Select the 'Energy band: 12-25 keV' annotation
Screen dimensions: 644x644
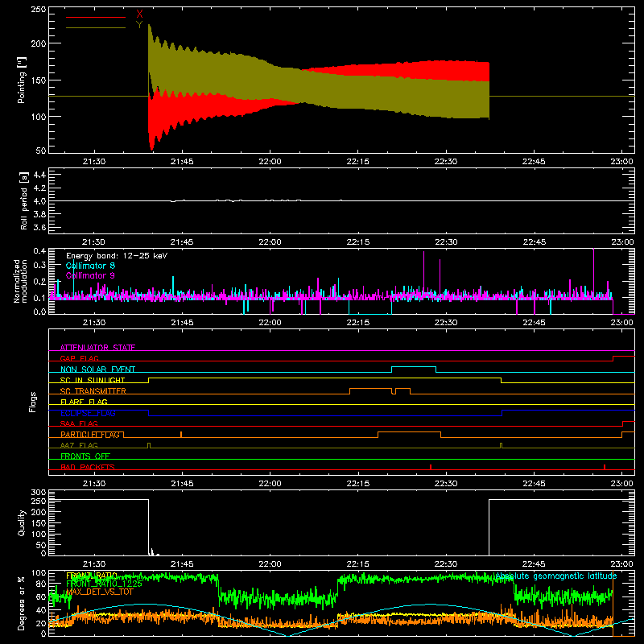tap(117, 256)
